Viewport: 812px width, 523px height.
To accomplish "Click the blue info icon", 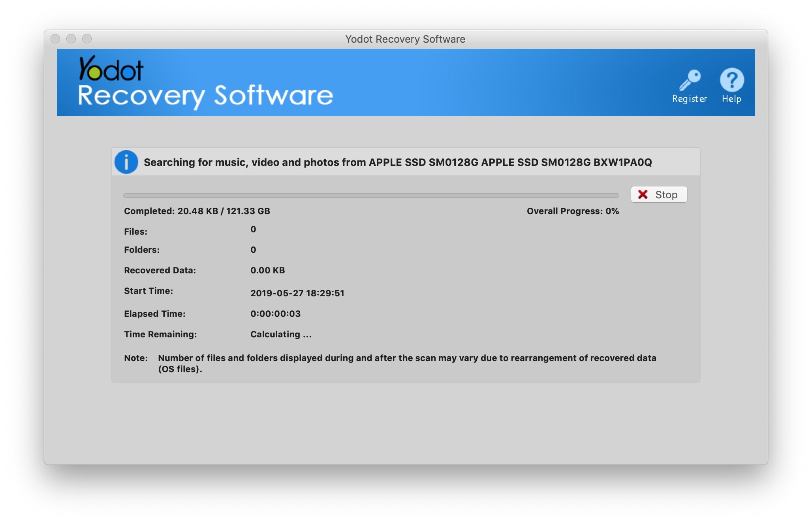I will coord(126,162).
